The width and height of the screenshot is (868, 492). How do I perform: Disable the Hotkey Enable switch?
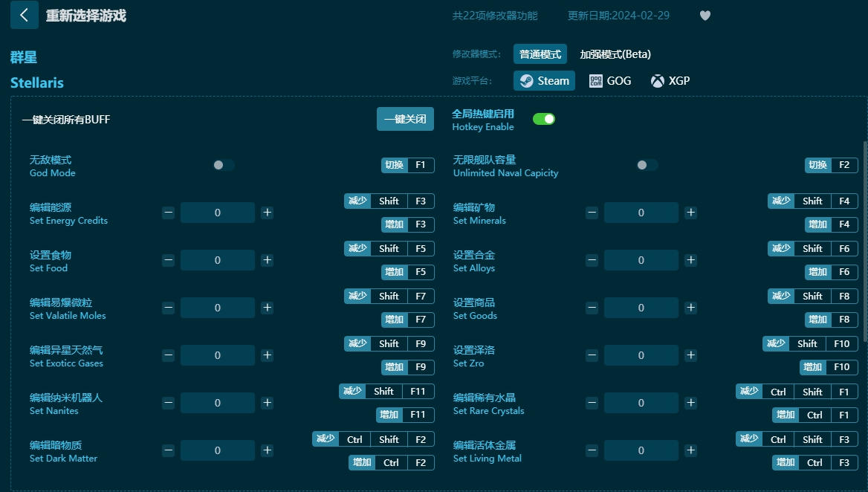click(544, 117)
